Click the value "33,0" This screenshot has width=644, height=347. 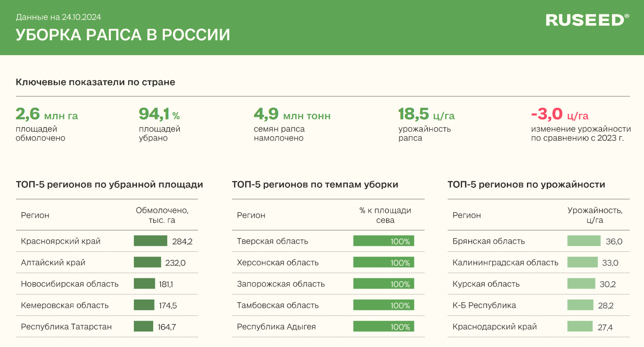pyautogui.click(x=610, y=263)
